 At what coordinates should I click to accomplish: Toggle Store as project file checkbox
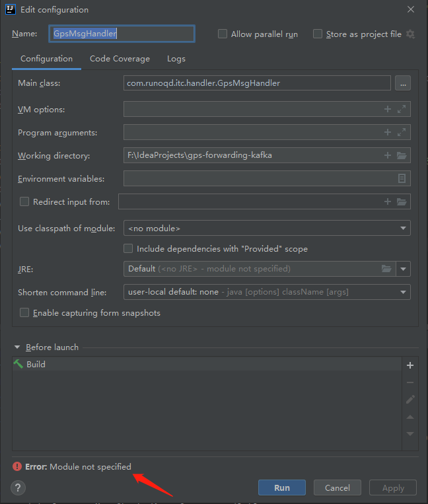(x=318, y=34)
